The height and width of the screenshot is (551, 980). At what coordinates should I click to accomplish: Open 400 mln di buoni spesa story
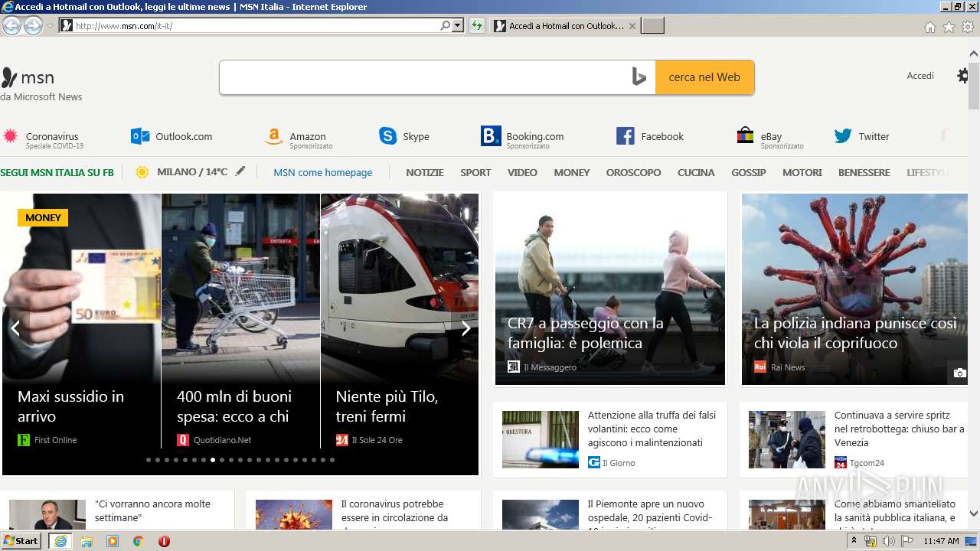point(234,406)
